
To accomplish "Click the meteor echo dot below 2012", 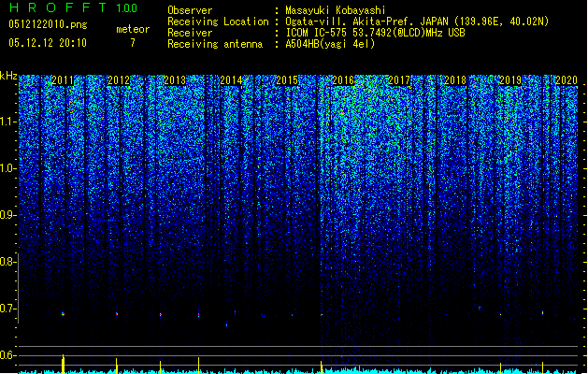I will point(117,314).
